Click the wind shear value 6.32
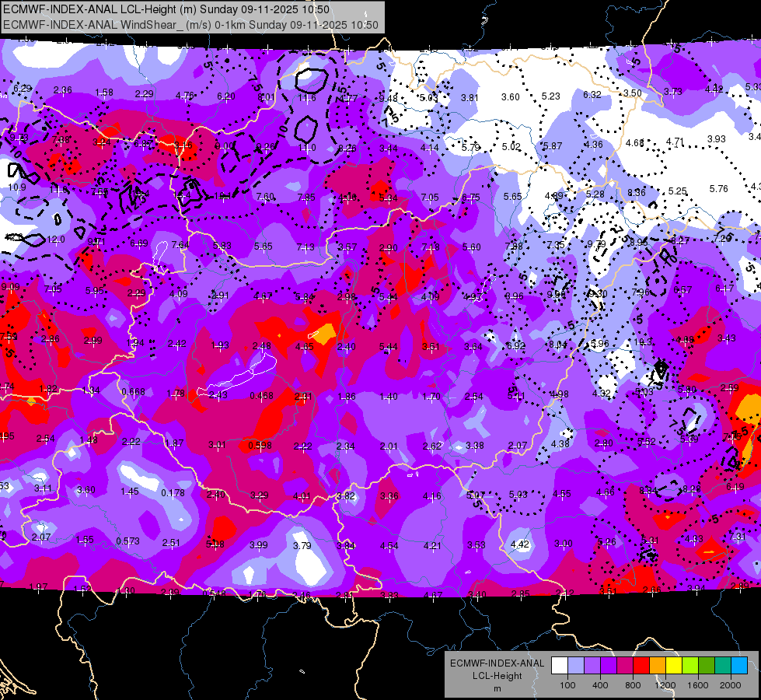The height and width of the screenshot is (700, 761). (x=592, y=94)
